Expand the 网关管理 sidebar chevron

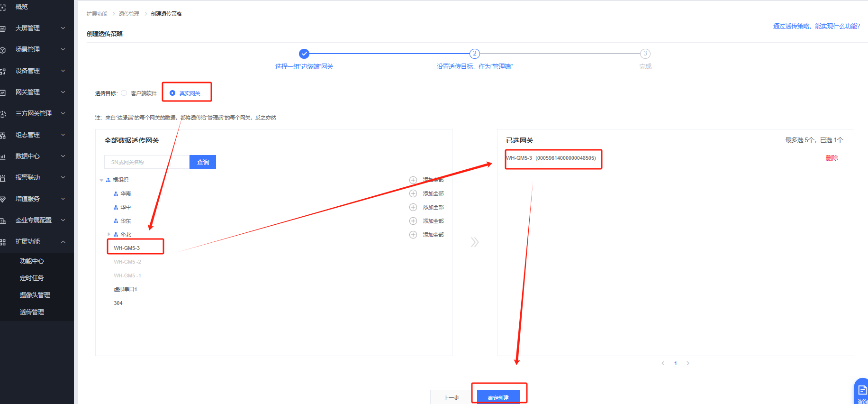[63, 92]
